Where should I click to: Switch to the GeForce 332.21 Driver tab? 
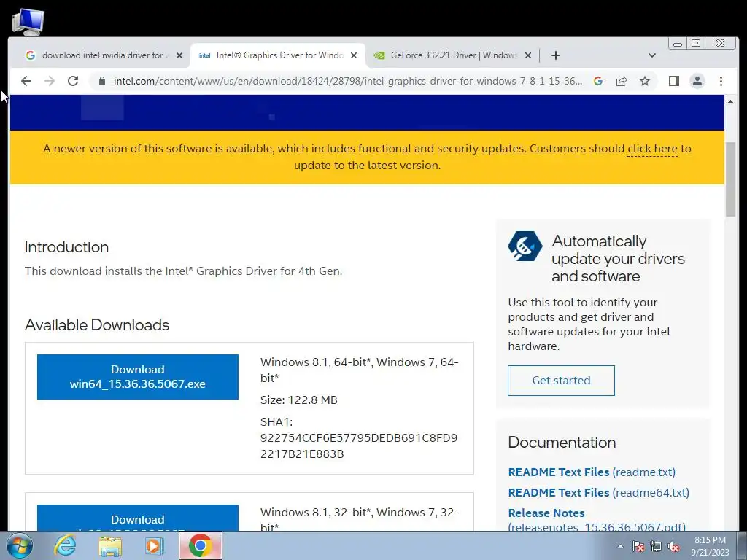point(452,55)
